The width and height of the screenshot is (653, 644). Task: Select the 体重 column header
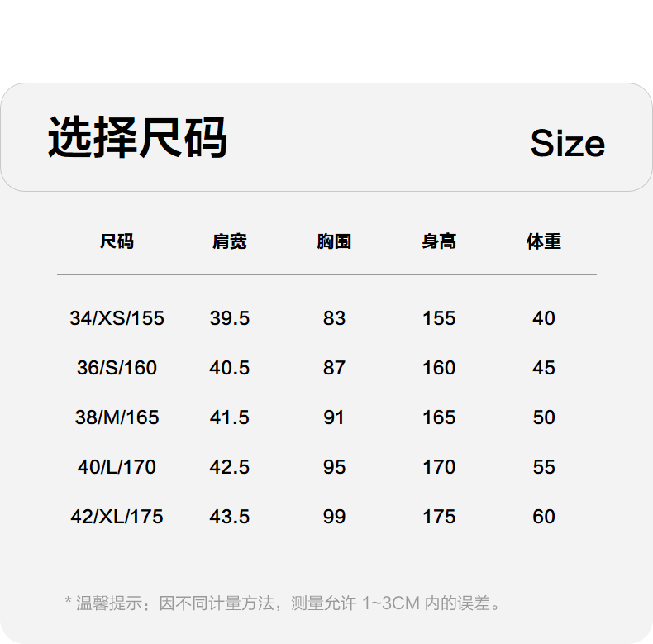(544, 241)
